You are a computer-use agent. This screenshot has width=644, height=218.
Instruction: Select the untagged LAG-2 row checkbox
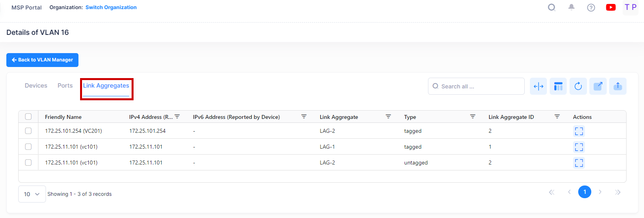[28, 163]
